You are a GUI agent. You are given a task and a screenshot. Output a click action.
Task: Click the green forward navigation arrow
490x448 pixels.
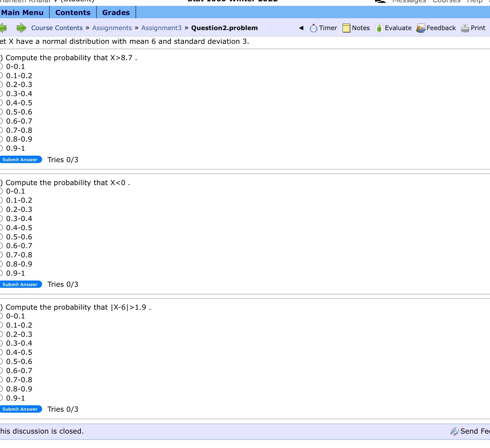pos(22,28)
